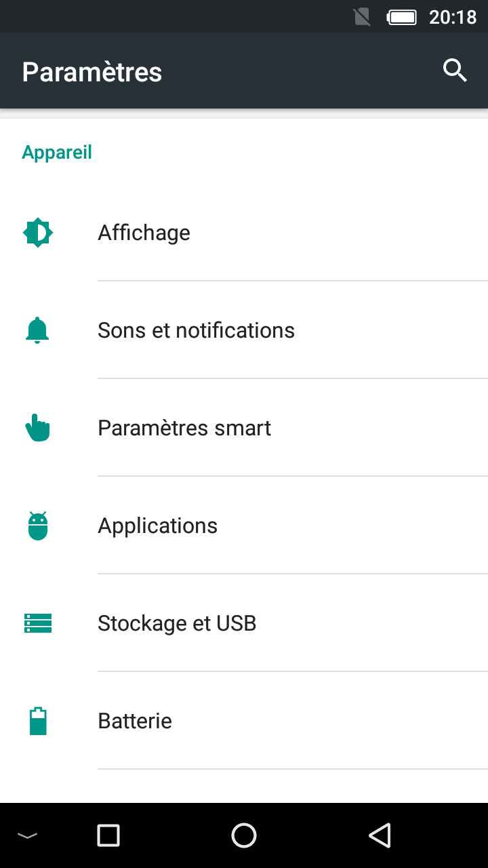Tap the Android robot Applications icon

point(38,526)
